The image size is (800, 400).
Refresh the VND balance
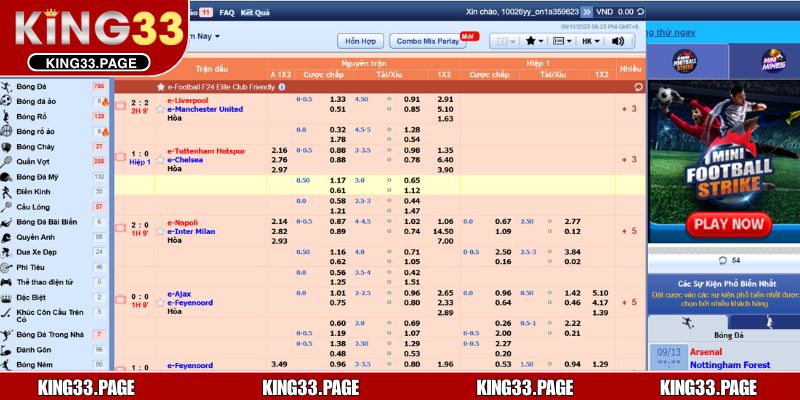[x=641, y=12]
